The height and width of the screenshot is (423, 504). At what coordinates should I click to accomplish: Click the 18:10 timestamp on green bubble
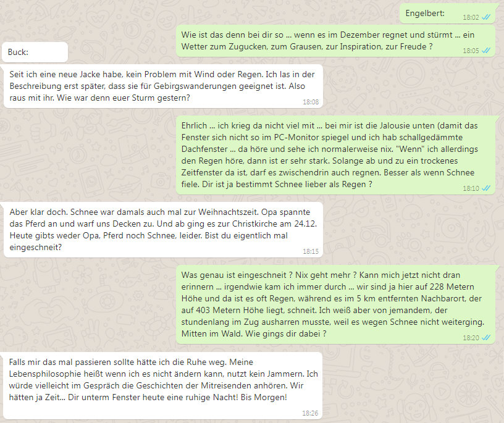point(471,188)
